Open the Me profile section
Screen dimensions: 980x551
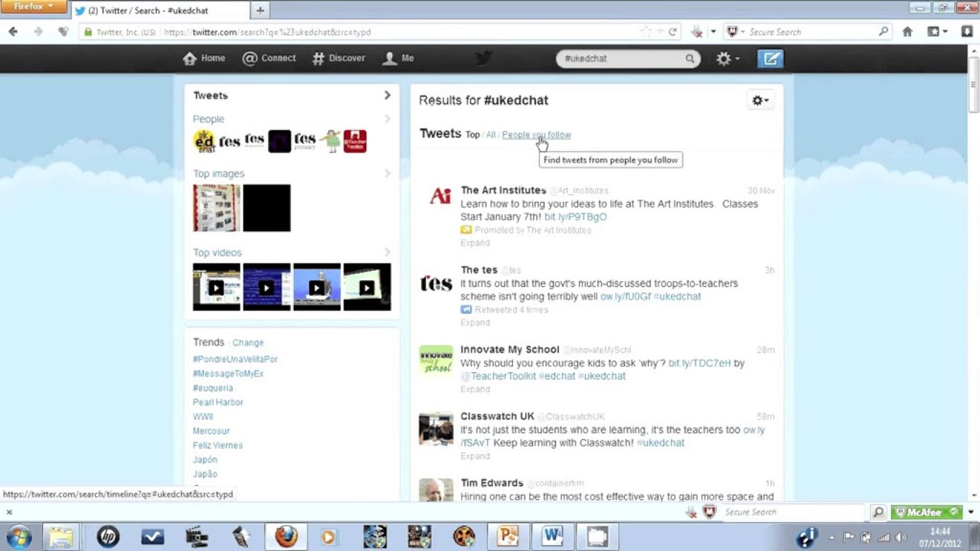(x=398, y=58)
